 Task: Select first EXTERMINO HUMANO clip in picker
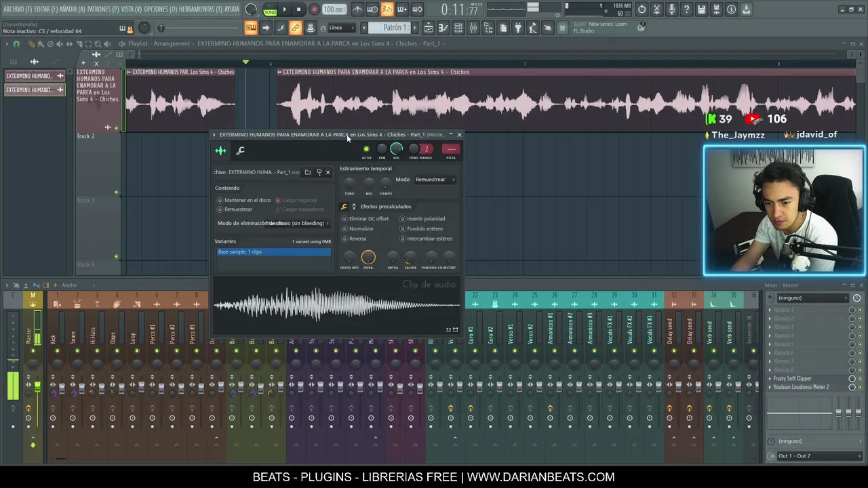pos(35,76)
